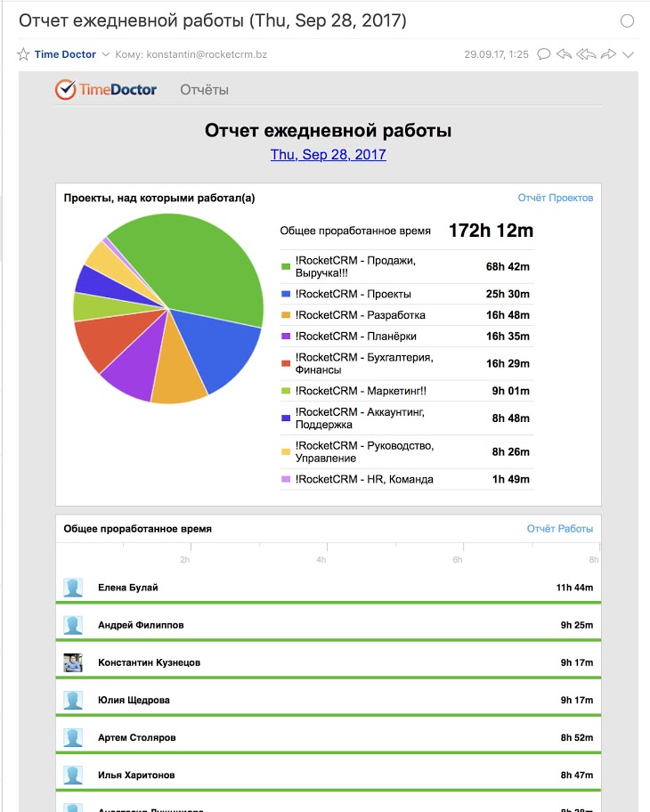Click the name Андрей Филиппов
650x812 pixels.
point(141,625)
